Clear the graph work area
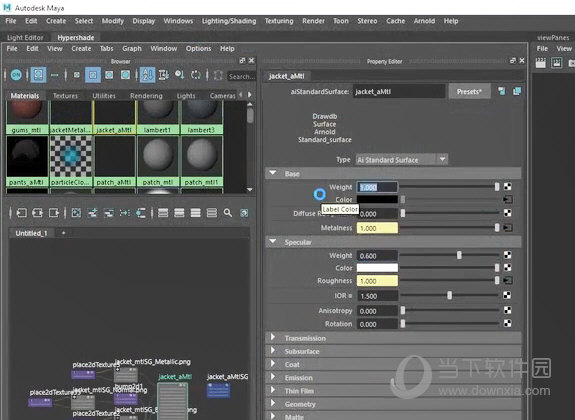The image size is (575, 420). coord(76,213)
